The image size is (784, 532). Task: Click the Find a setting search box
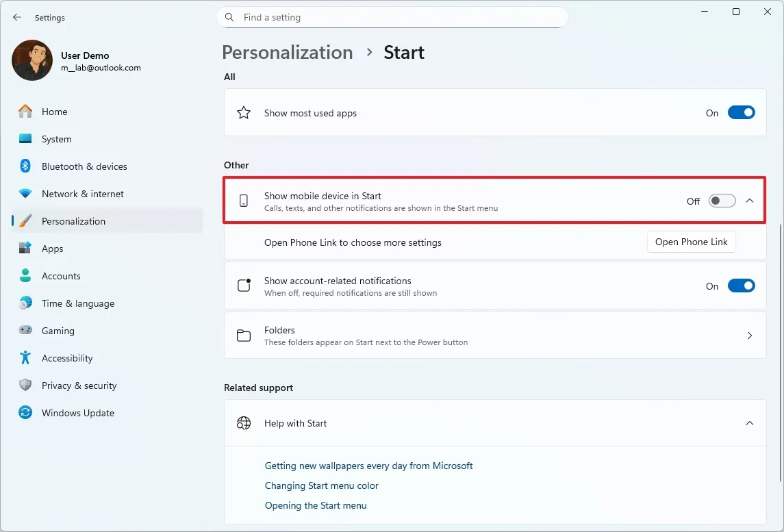coord(392,17)
